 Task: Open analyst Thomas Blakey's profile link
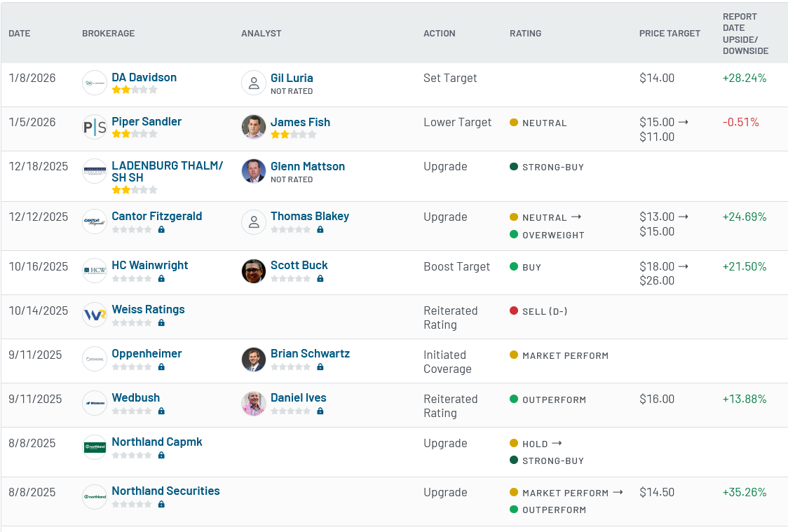(x=310, y=216)
